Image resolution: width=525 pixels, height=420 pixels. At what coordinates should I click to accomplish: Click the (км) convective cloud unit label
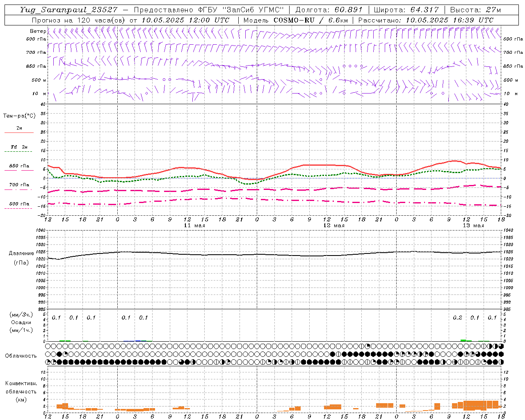pyautogui.click(x=21, y=400)
